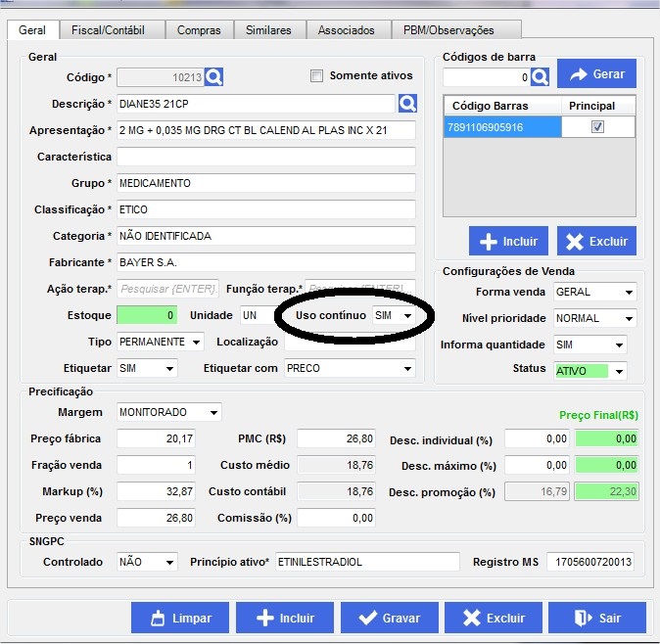The image size is (660, 644).
Task: Click the magnifier icon beside Descrição field
Action: pyautogui.click(x=407, y=104)
